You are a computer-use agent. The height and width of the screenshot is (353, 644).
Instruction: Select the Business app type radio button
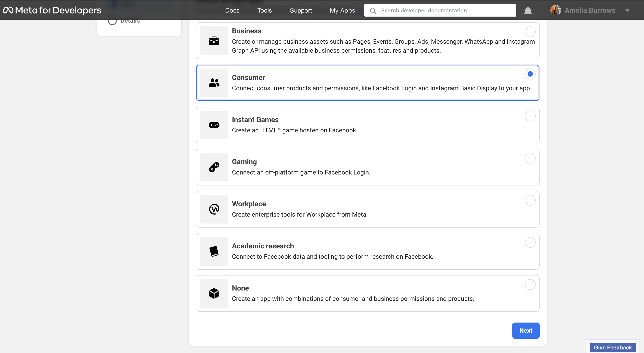tap(530, 32)
